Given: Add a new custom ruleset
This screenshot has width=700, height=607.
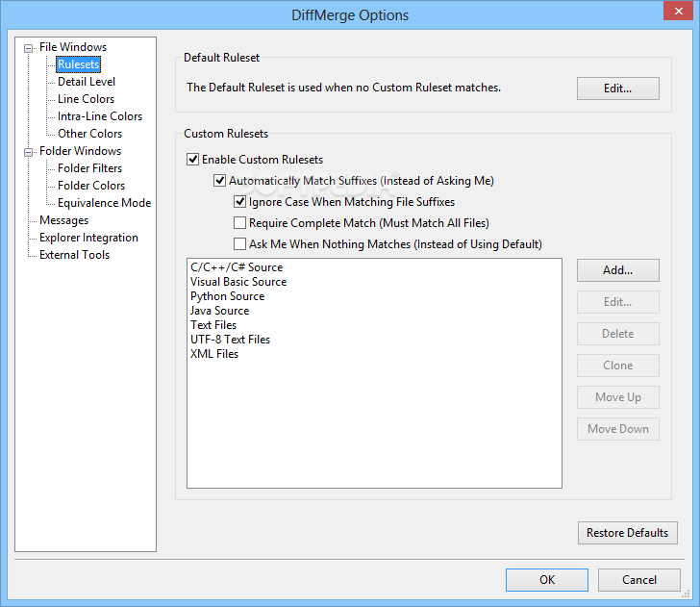Looking at the screenshot, I should (618, 270).
